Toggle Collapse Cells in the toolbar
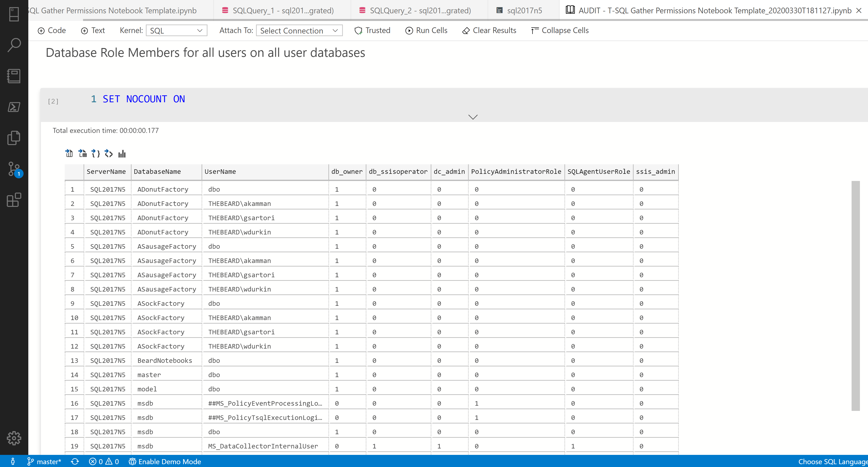Image resolution: width=868 pixels, height=467 pixels. pos(560,31)
